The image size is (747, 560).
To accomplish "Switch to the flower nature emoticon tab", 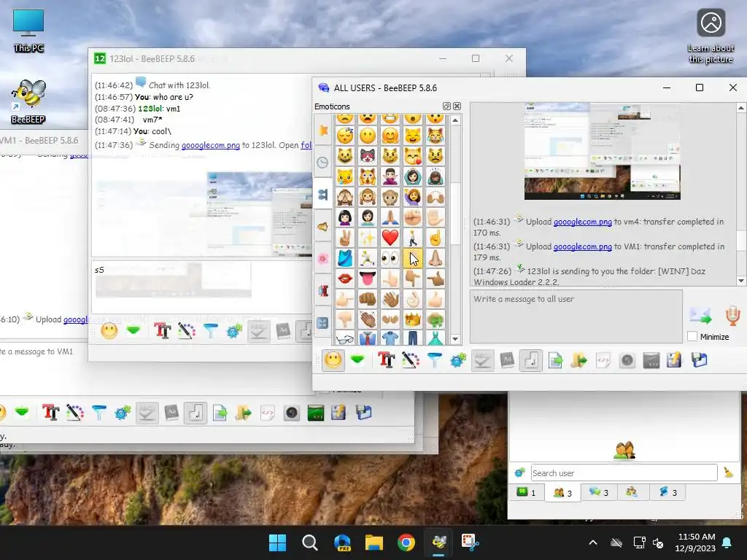I will 323,259.
